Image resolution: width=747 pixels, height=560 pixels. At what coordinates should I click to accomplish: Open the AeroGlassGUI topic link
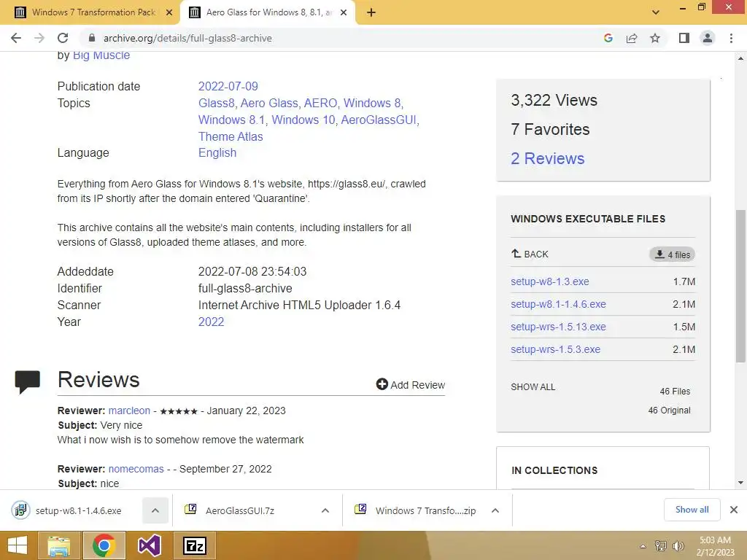[379, 120]
